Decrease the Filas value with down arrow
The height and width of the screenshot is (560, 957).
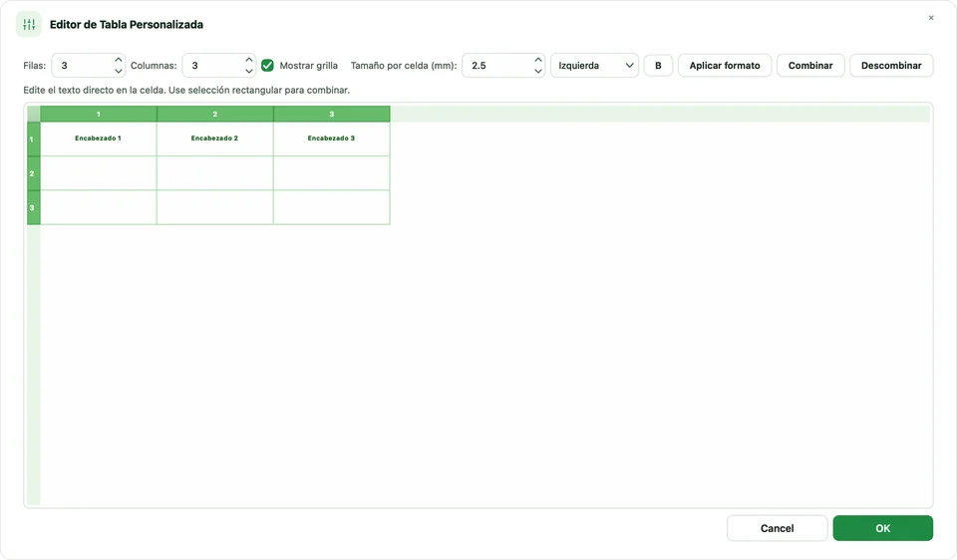[119, 71]
